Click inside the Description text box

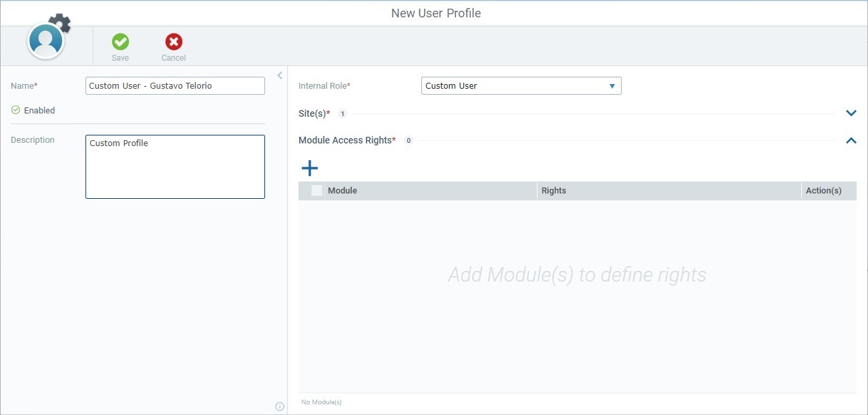[x=174, y=165]
